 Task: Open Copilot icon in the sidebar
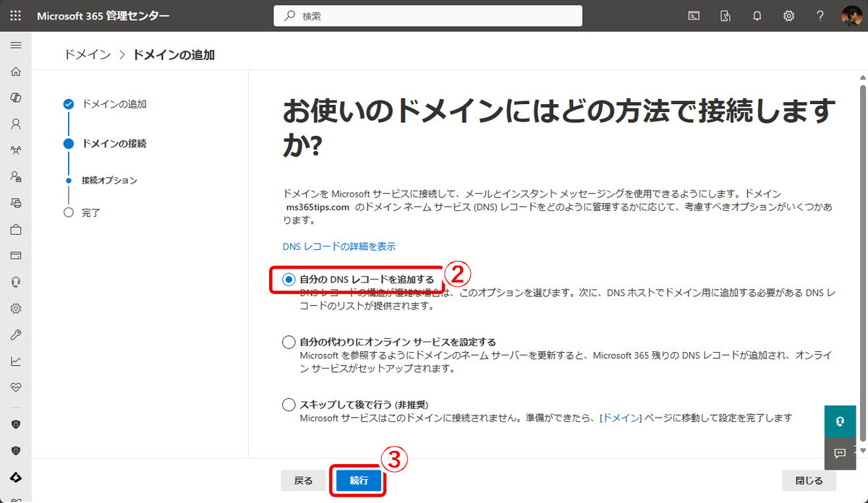[16, 98]
